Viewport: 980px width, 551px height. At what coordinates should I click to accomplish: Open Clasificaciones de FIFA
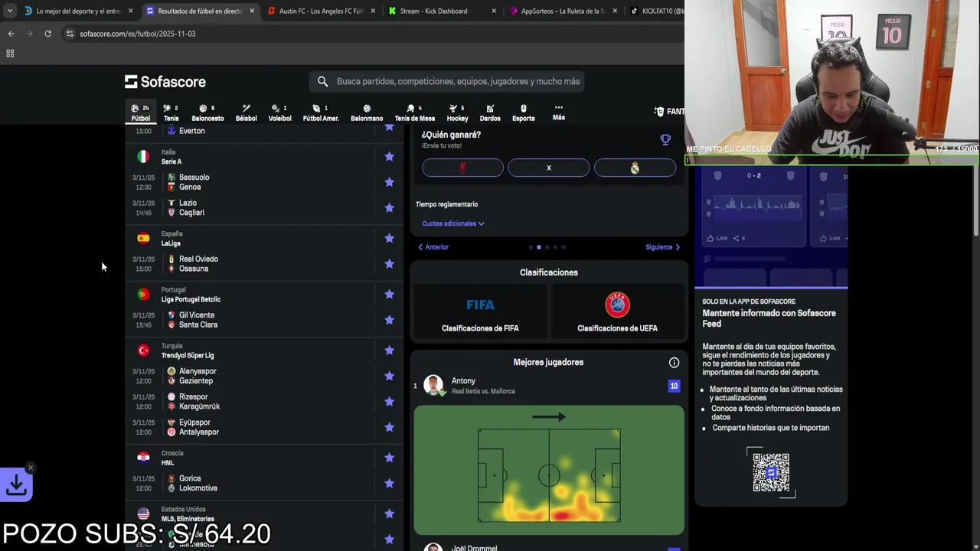point(480,311)
